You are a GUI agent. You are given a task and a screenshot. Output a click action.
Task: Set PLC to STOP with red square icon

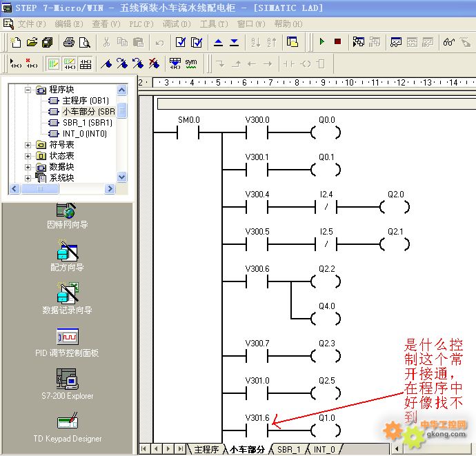[x=337, y=41]
